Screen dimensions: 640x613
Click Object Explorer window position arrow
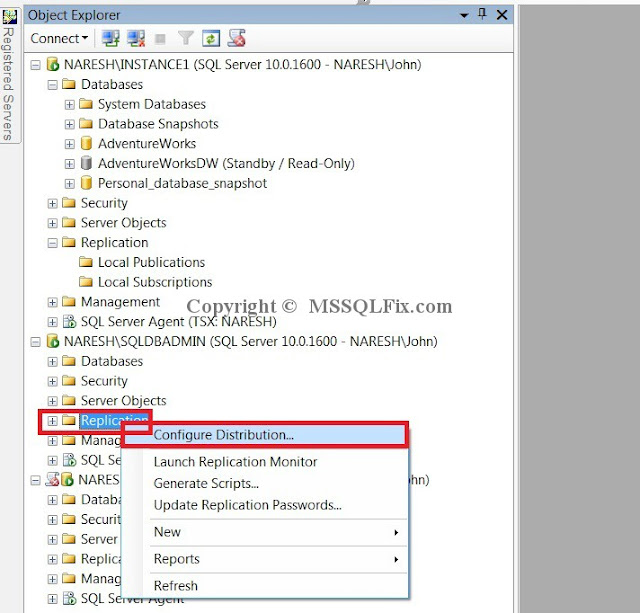click(x=464, y=16)
